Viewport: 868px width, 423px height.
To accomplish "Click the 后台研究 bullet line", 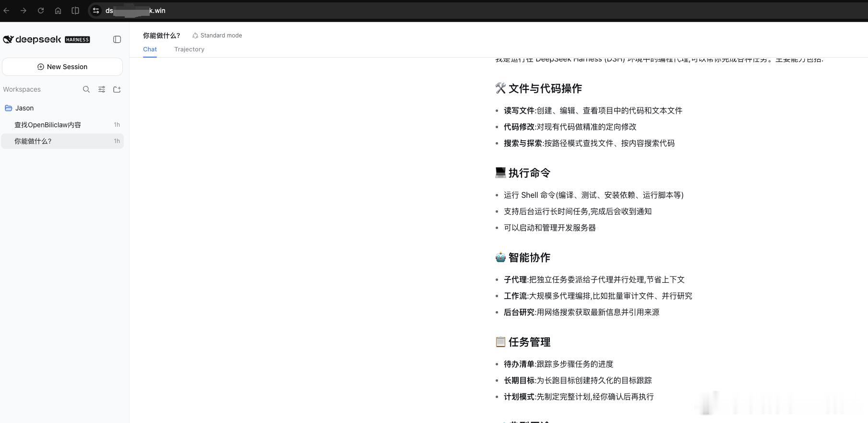I will pos(582,312).
